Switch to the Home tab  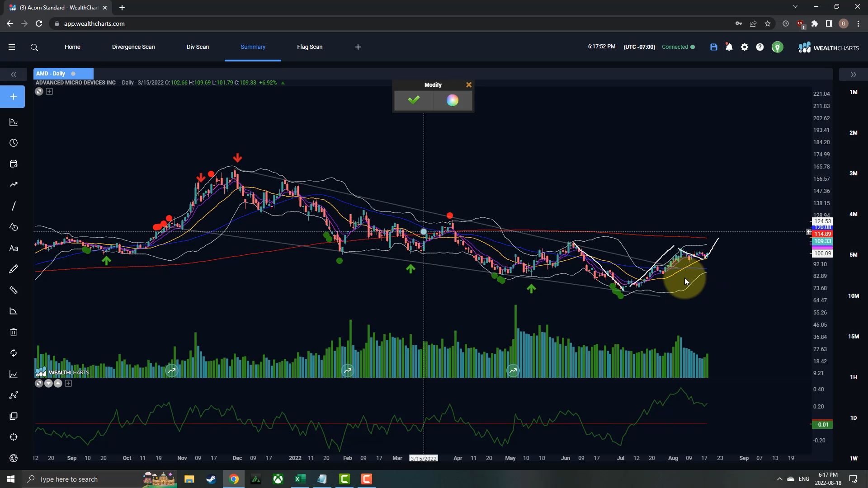(x=72, y=47)
